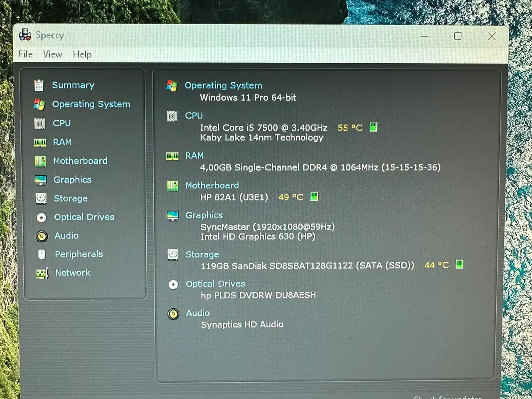Click the motherboard temperature graph icon beside 49 °C

314,196
